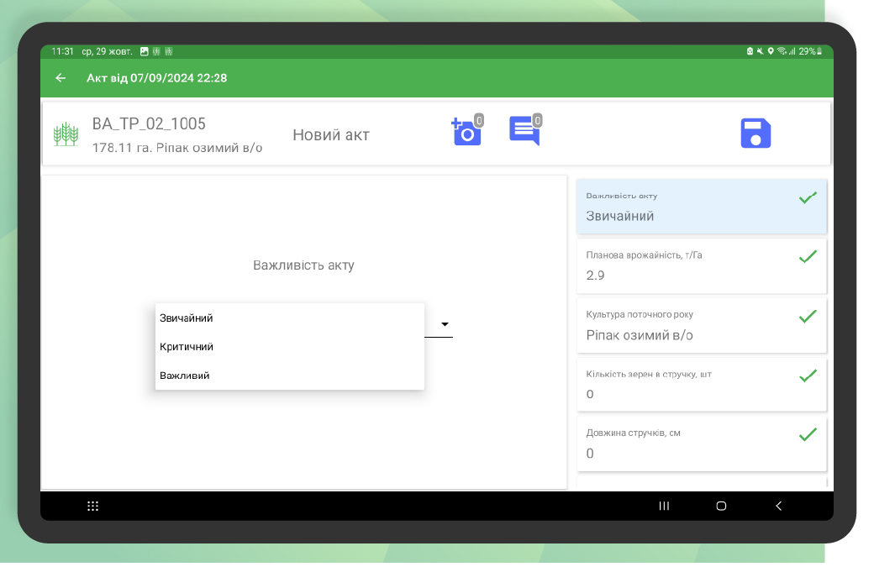Open Довжина стручків, см field

coord(689,444)
